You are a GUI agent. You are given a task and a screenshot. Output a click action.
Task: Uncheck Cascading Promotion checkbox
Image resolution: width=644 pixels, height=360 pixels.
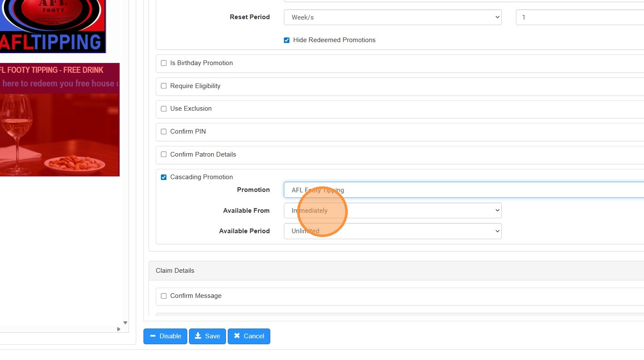click(x=163, y=177)
